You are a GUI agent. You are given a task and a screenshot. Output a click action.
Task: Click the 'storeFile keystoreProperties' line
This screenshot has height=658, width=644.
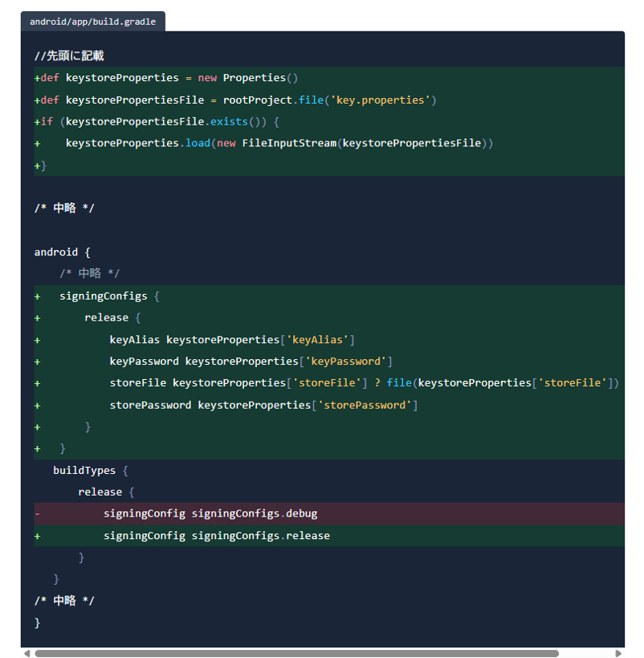click(329, 383)
